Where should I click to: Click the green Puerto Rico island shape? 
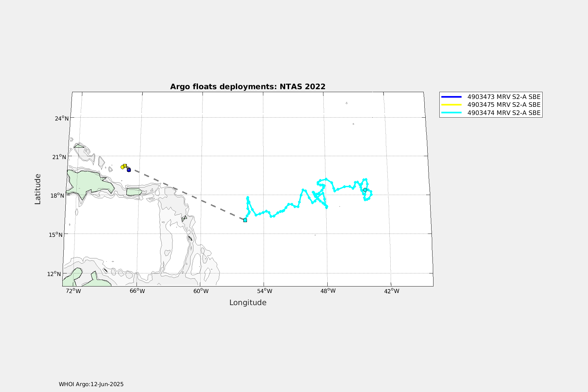pos(134,192)
